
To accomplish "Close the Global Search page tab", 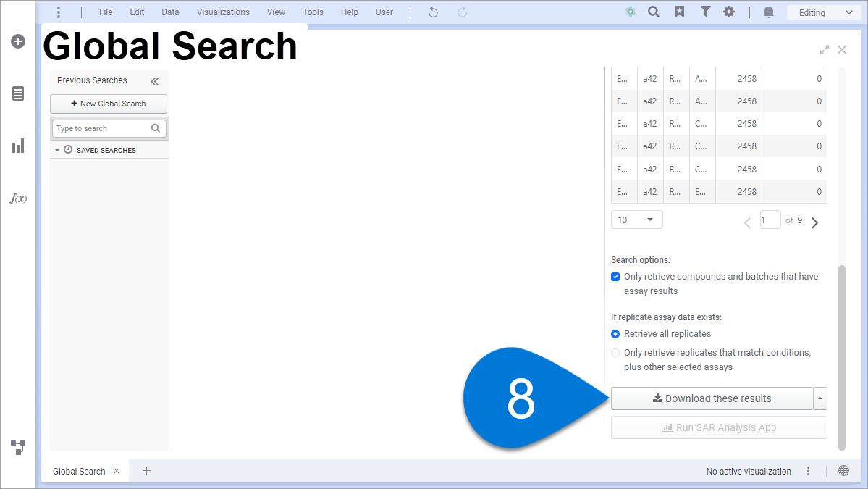I will pos(117,472).
